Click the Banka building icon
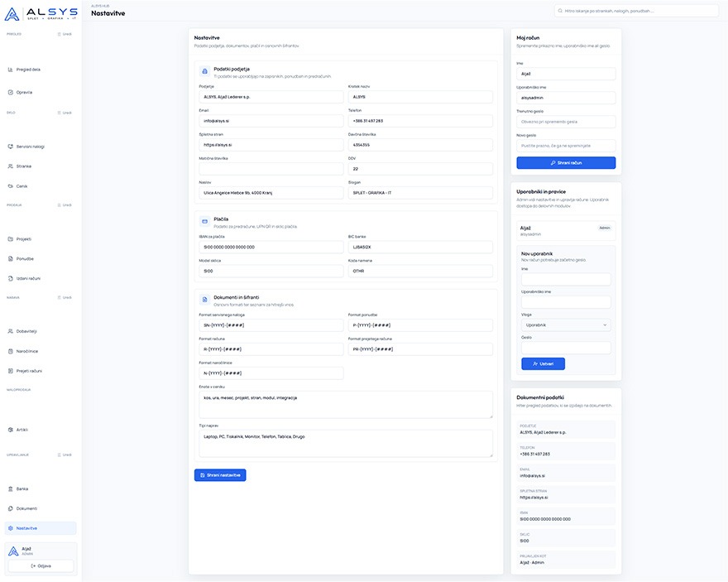This screenshot has height=582, width=728. coord(10,489)
